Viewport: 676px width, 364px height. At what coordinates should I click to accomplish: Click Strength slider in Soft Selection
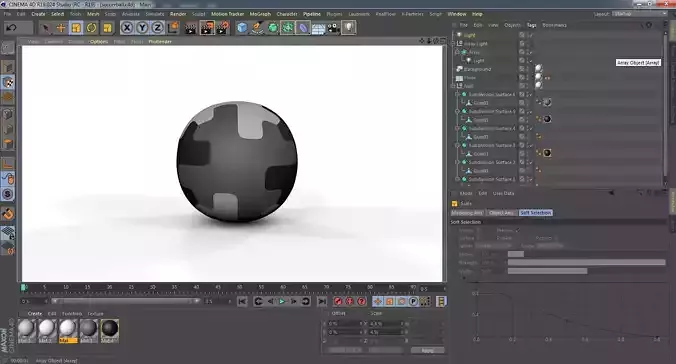(586, 263)
